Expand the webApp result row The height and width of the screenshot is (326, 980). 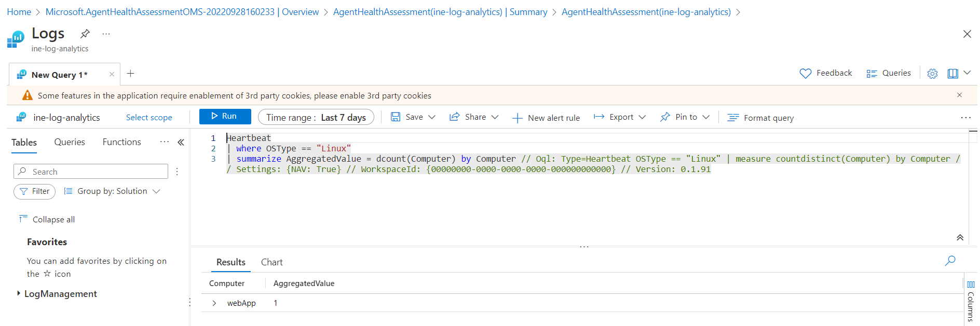(x=214, y=303)
